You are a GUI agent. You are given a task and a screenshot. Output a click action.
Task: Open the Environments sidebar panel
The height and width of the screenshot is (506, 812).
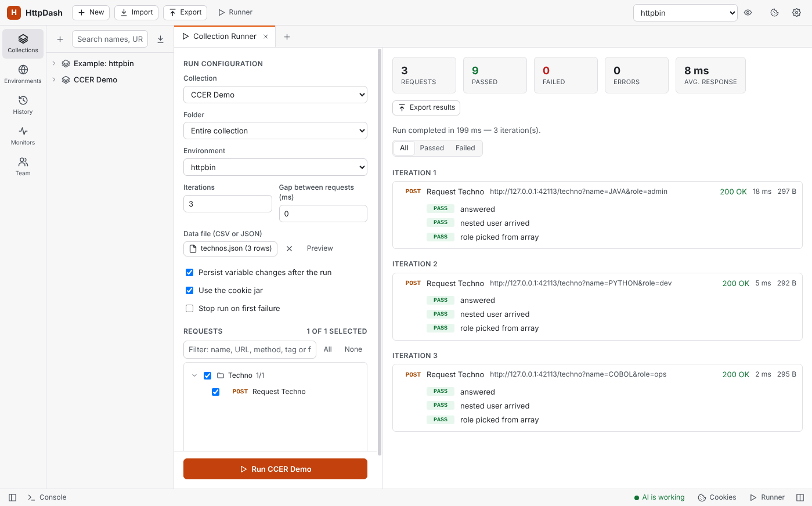(x=23, y=74)
